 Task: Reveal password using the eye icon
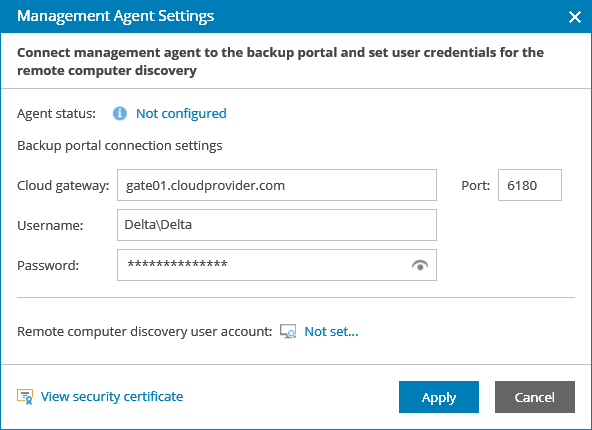click(420, 265)
